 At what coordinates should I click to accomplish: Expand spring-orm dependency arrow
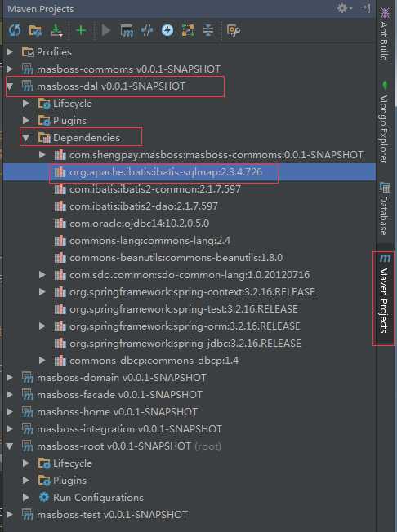pos(42,326)
